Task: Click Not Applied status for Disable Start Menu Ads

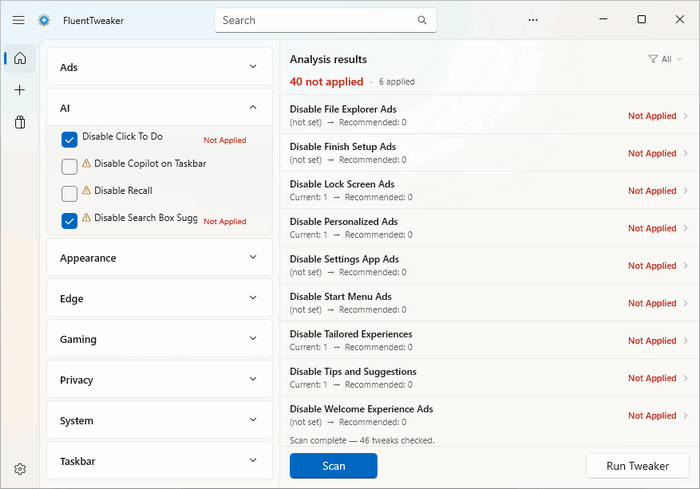Action: click(x=652, y=303)
